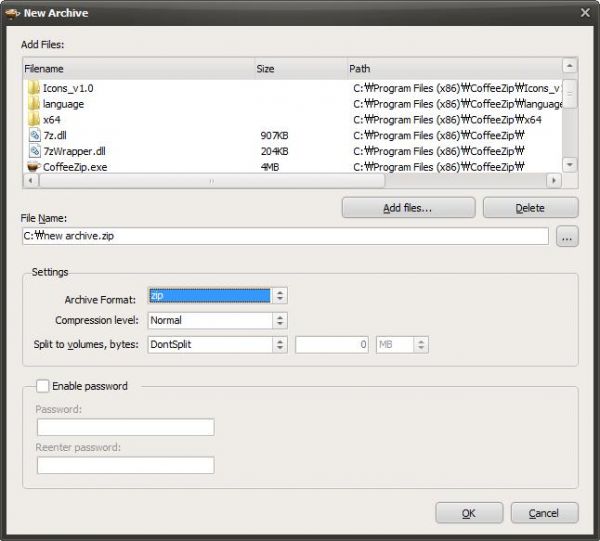Image resolution: width=600 pixels, height=541 pixels.
Task: Select the language filename text
Action: point(63,104)
